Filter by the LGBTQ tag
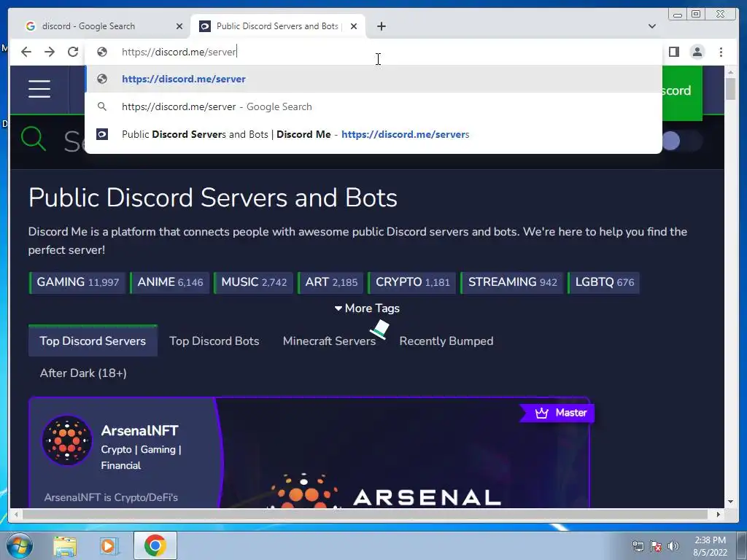 pos(603,282)
